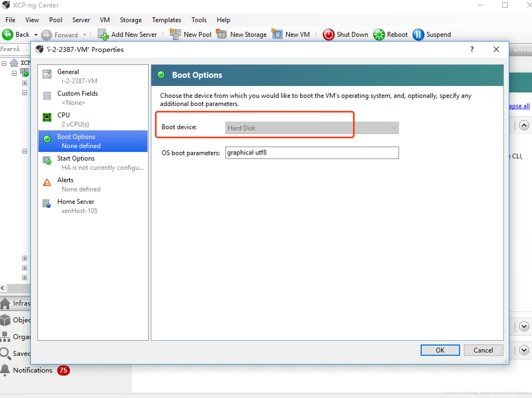Select the Home Server icon

(x=47, y=204)
